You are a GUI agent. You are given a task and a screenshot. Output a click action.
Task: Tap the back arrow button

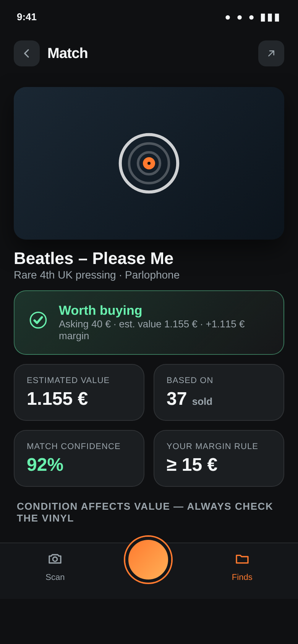[x=27, y=53]
